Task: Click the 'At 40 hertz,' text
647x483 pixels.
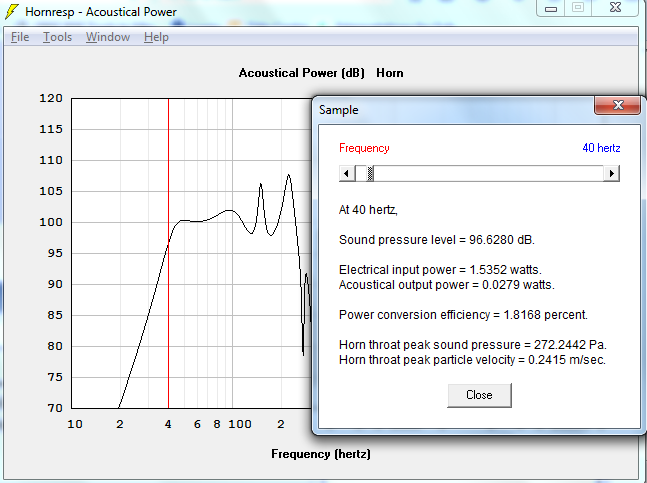Action: [368, 210]
